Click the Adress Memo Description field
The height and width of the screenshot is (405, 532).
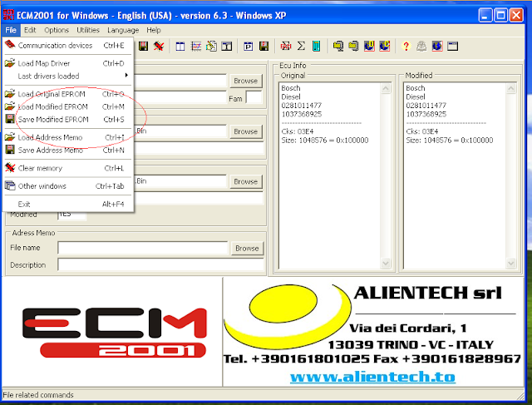click(160, 264)
